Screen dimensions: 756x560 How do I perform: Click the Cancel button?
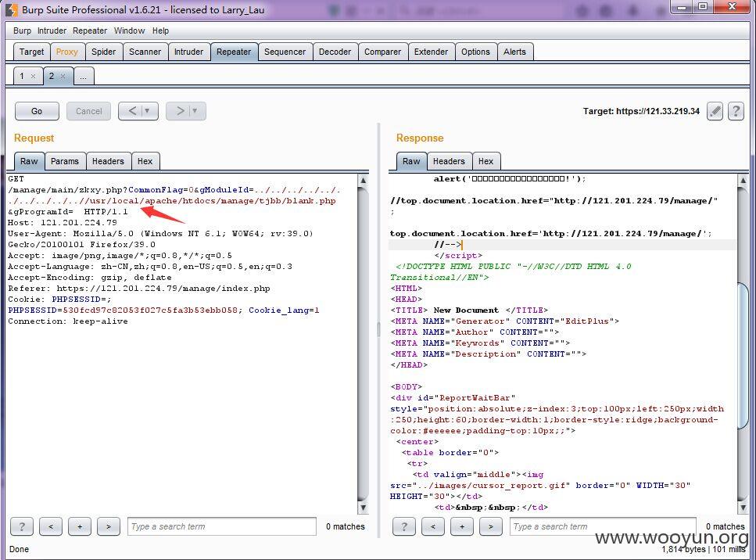(x=88, y=111)
